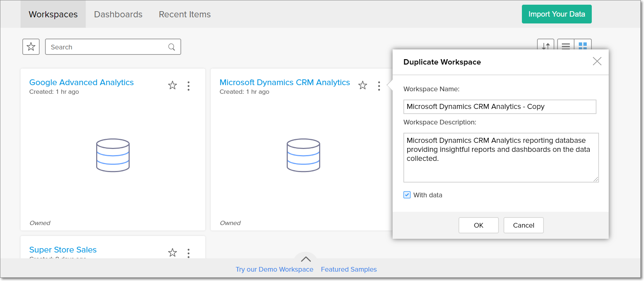Open more options for Microsoft Dynamics CRM Analytics
The image size is (644, 281).
[x=379, y=86]
